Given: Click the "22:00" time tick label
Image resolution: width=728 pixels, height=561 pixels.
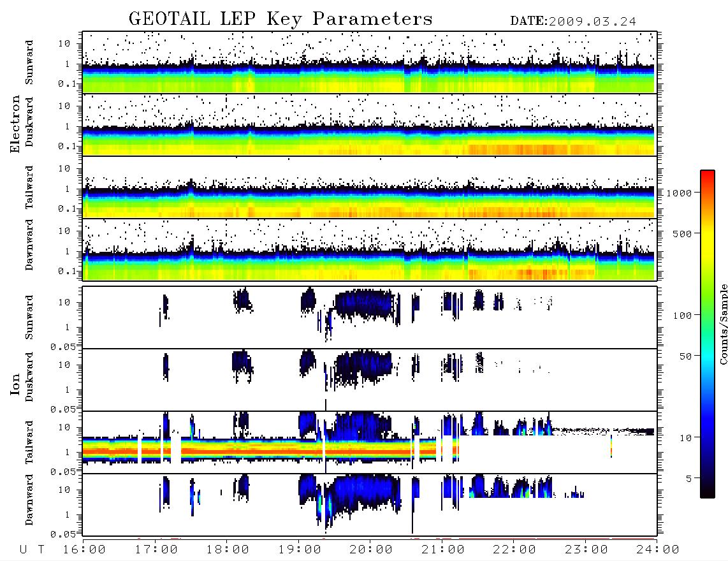Looking at the screenshot, I should (514, 550).
